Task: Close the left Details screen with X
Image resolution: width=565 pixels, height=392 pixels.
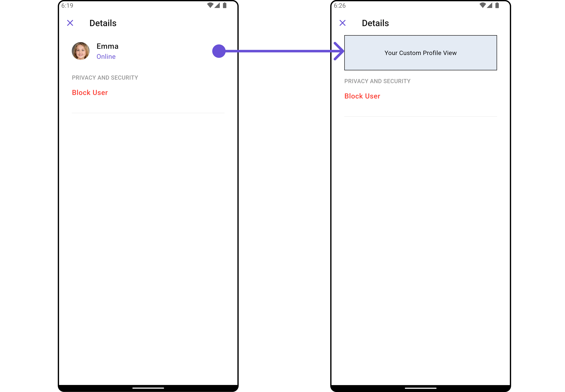Action: tap(70, 23)
